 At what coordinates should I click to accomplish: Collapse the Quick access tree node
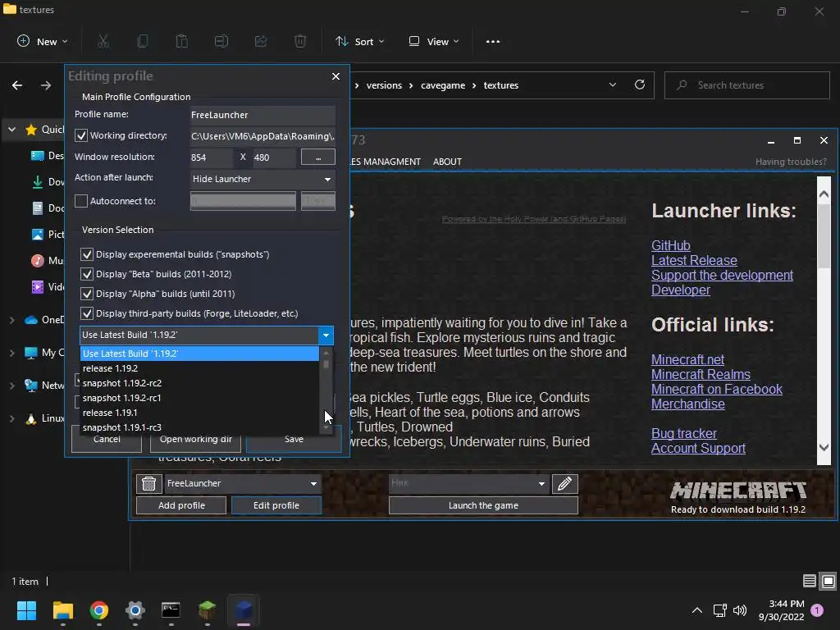click(11, 130)
